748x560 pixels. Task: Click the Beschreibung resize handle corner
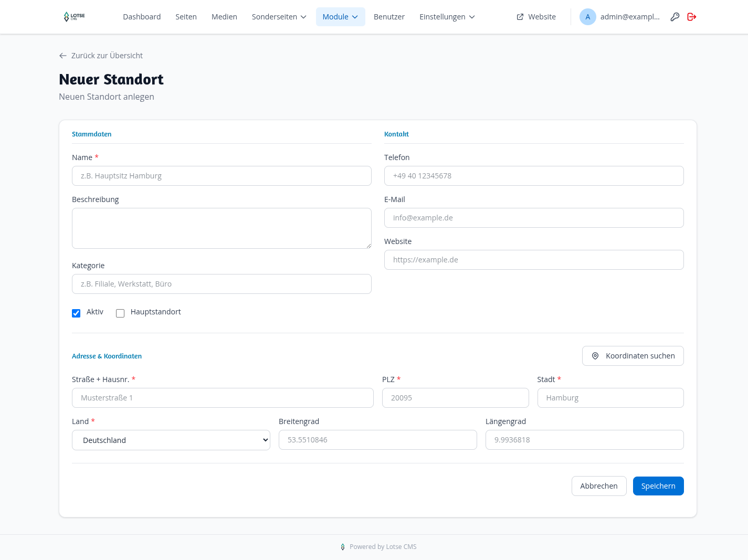pyautogui.click(x=368, y=246)
